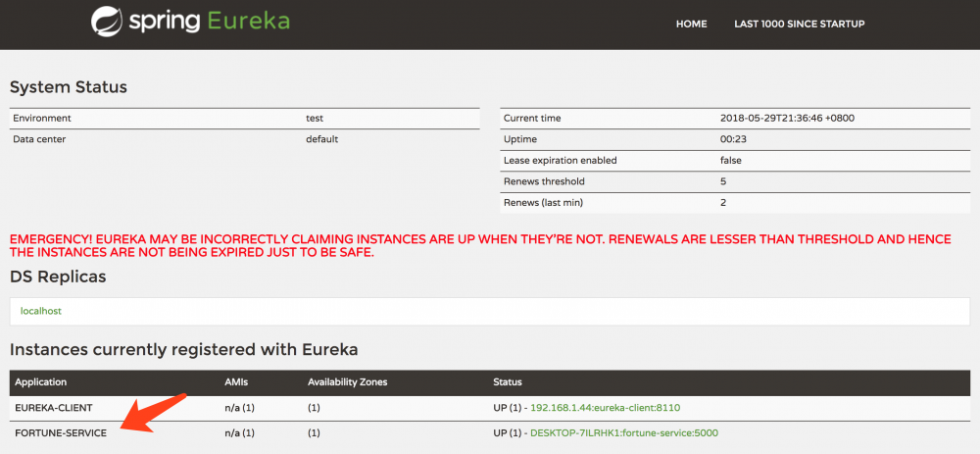
Task: Click the Status column header
Action: tap(508, 382)
